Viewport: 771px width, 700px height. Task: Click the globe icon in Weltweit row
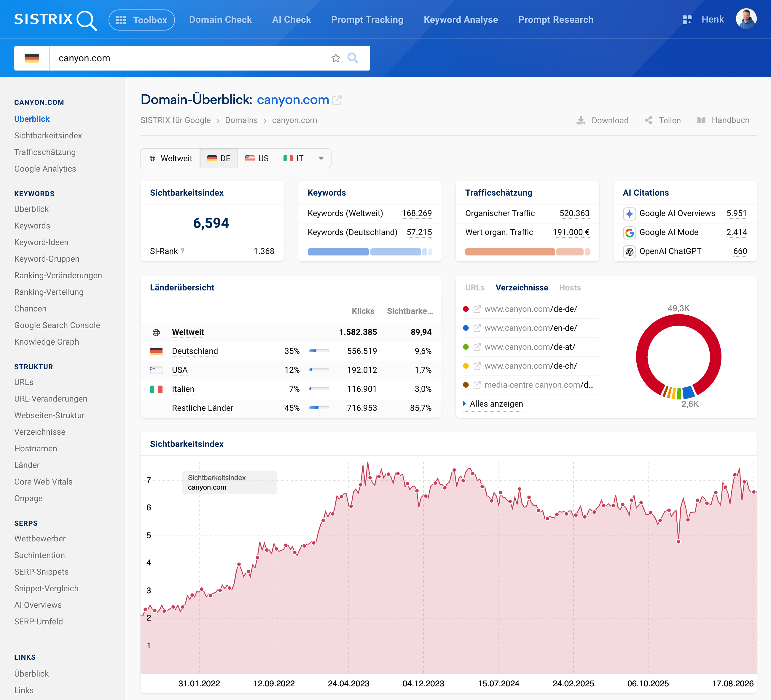coord(156,332)
